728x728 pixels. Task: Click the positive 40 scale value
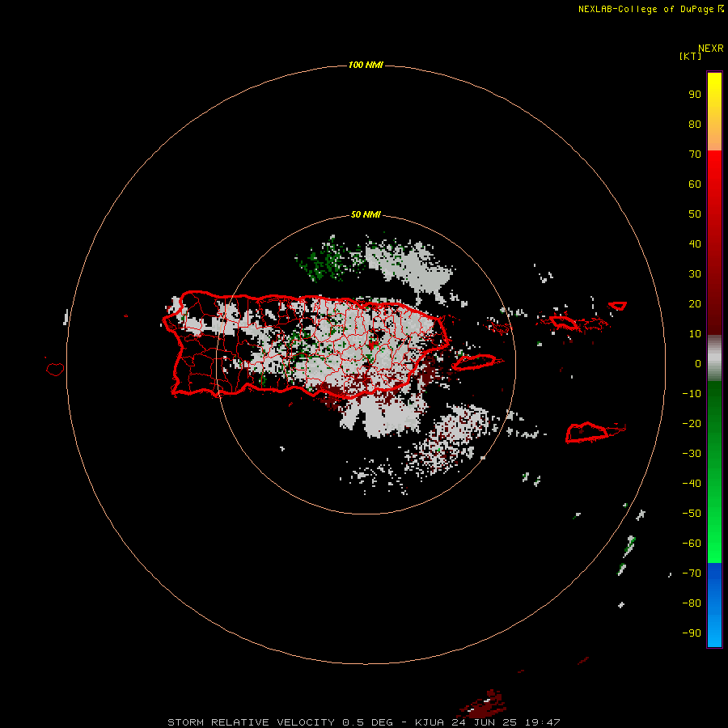pos(695,244)
